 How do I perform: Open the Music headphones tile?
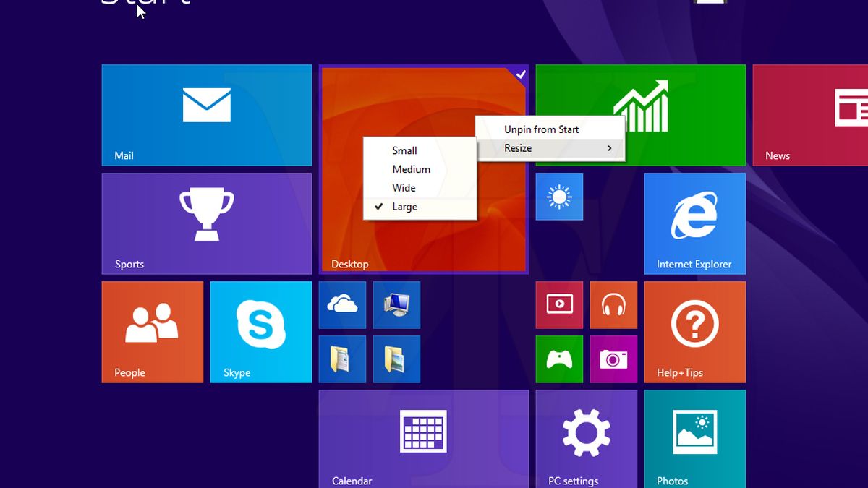click(x=613, y=304)
